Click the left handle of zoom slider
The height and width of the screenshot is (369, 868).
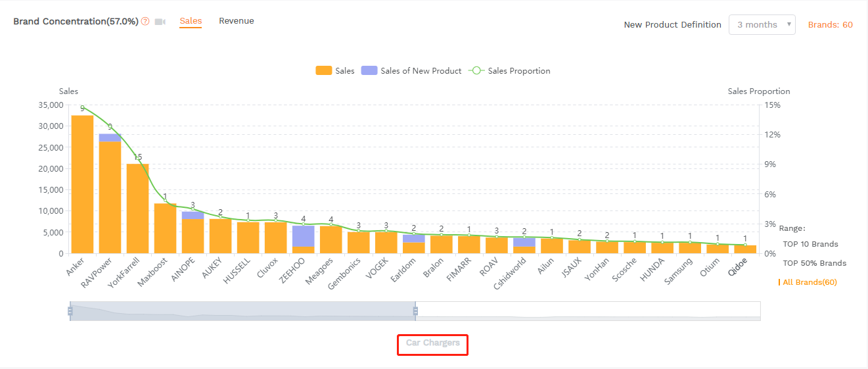pos(70,311)
